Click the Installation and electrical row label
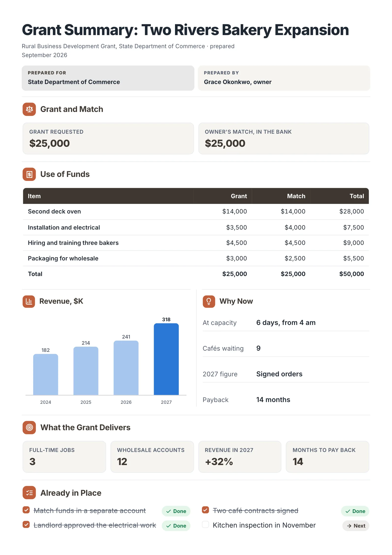This screenshot has width=392, height=555. click(x=64, y=228)
